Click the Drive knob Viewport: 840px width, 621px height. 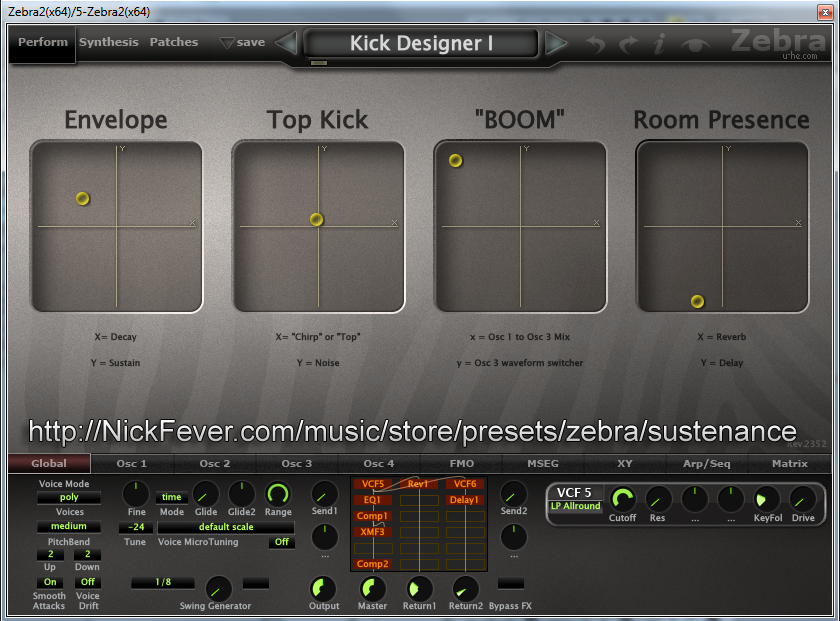802,499
